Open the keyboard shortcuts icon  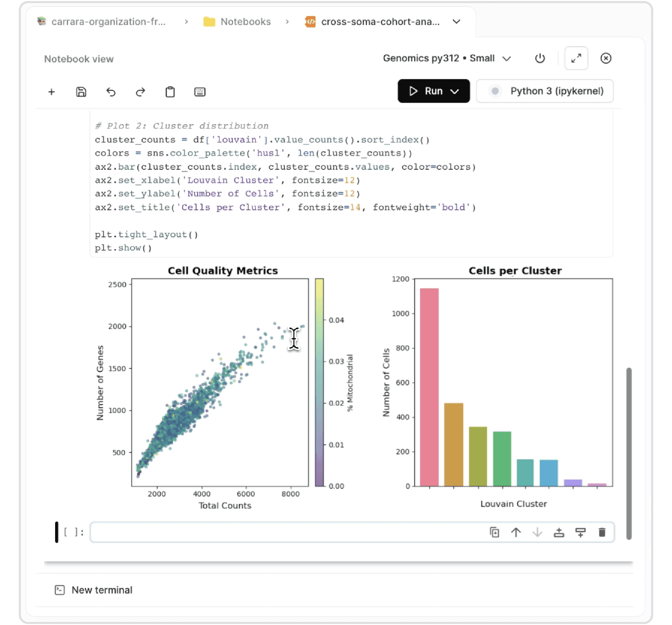[200, 92]
